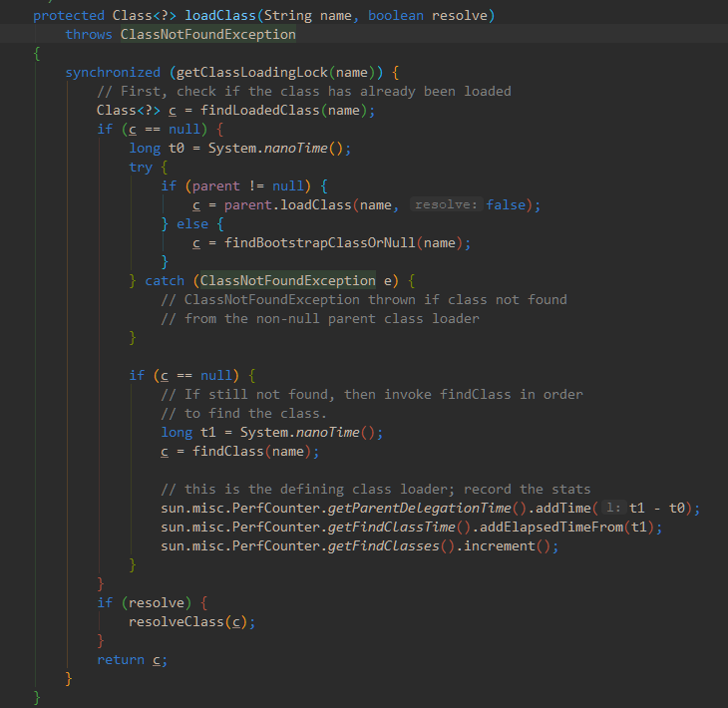Screen dimensions: 728x708
Task: Click comment 'If still not found, then invoke findClass'
Action: click(371, 394)
